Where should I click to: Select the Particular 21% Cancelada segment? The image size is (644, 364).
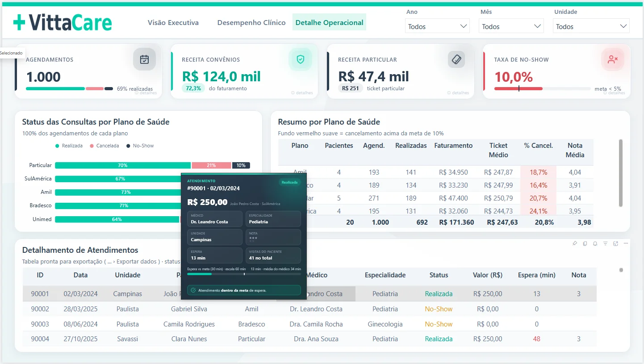(211, 165)
